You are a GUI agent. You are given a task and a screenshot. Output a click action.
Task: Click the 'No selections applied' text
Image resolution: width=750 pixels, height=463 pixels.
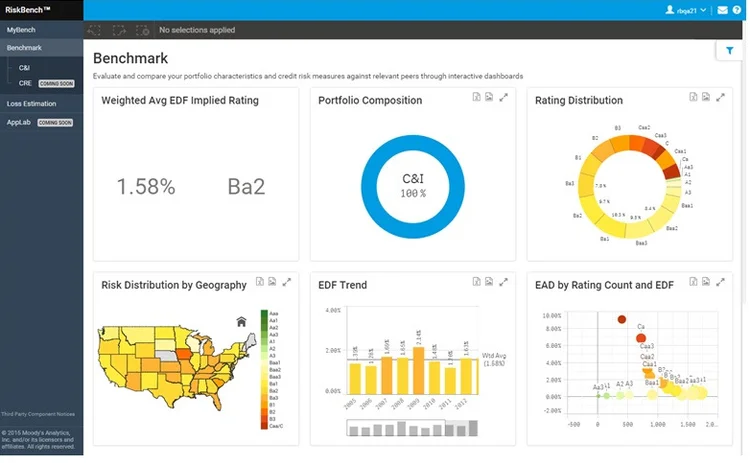(x=197, y=30)
